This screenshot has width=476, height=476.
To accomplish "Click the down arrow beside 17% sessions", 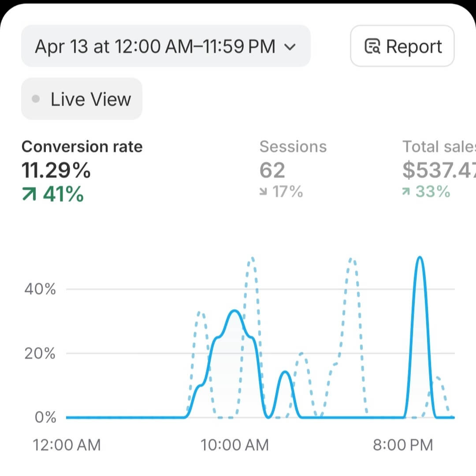I will click(263, 192).
